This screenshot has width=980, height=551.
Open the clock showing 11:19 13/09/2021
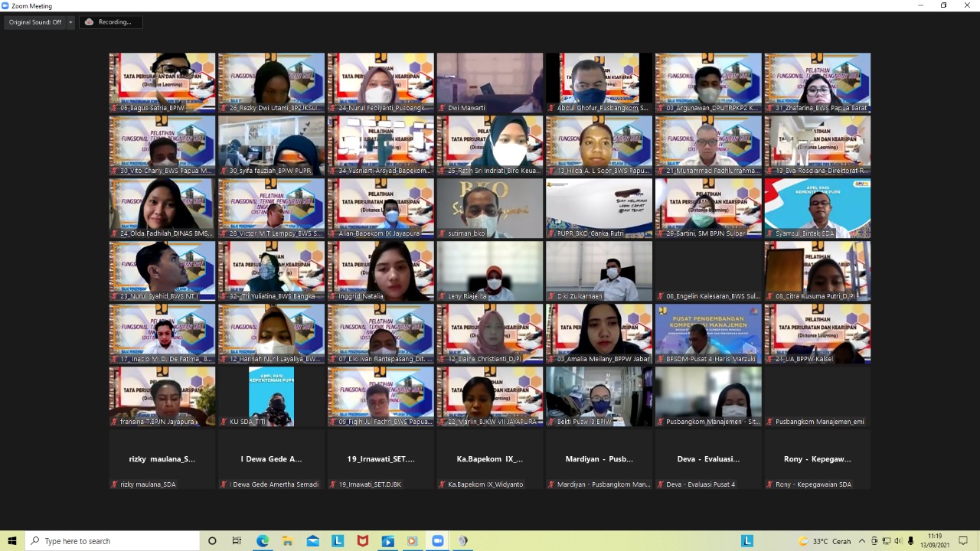pos(933,541)
